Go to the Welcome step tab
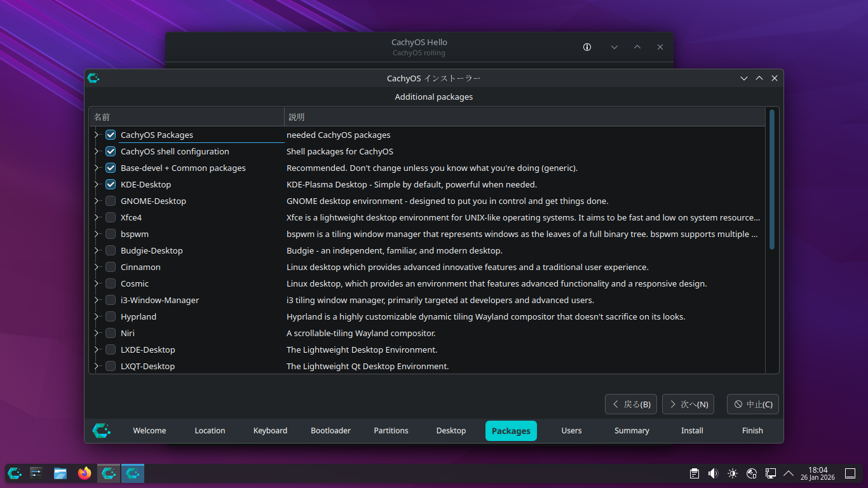Image resolution: width=868 pixels, height=488 pixels. pyautogui.click(x=149, y=431)
